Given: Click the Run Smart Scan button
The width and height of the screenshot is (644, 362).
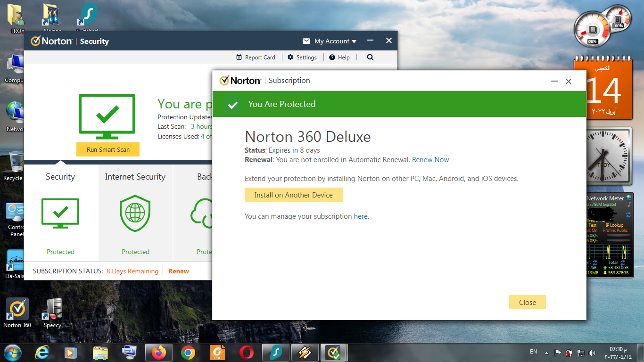Looking at the screenshot, I should tap(108, 149).
